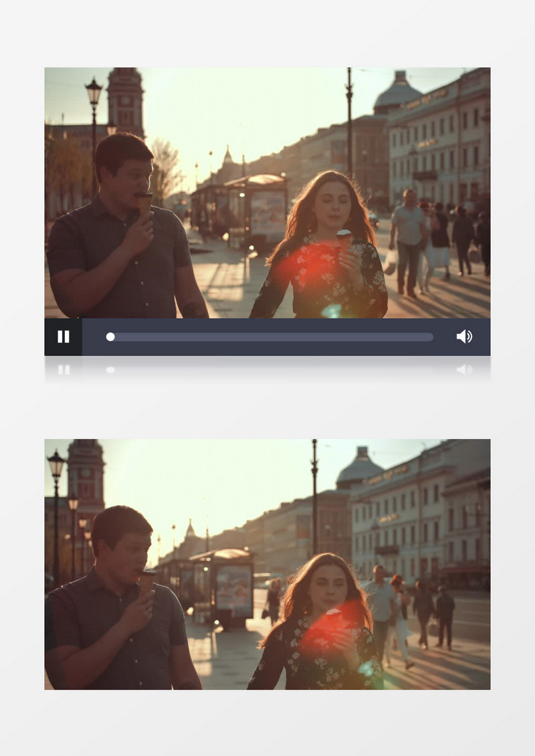The height and width of the screenshot is (756, 535).
Task: Click the red clock tower in top video
Action: pos(126,99)
